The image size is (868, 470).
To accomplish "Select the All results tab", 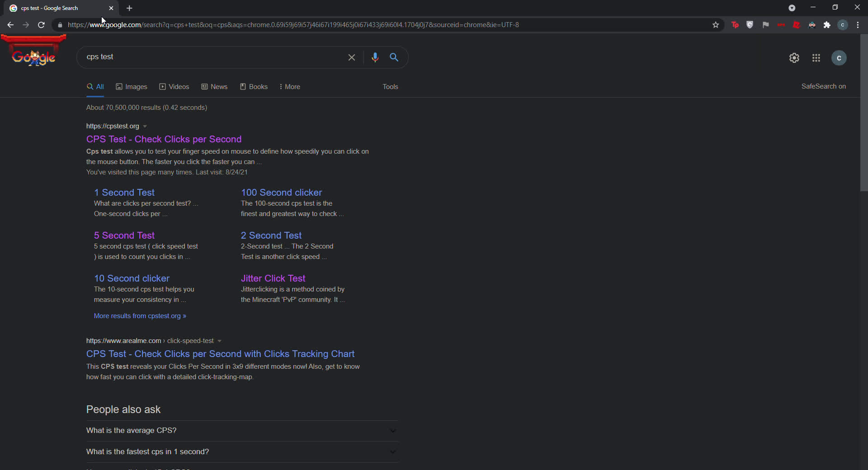I will pyautogui.click(x=95, y=87).
